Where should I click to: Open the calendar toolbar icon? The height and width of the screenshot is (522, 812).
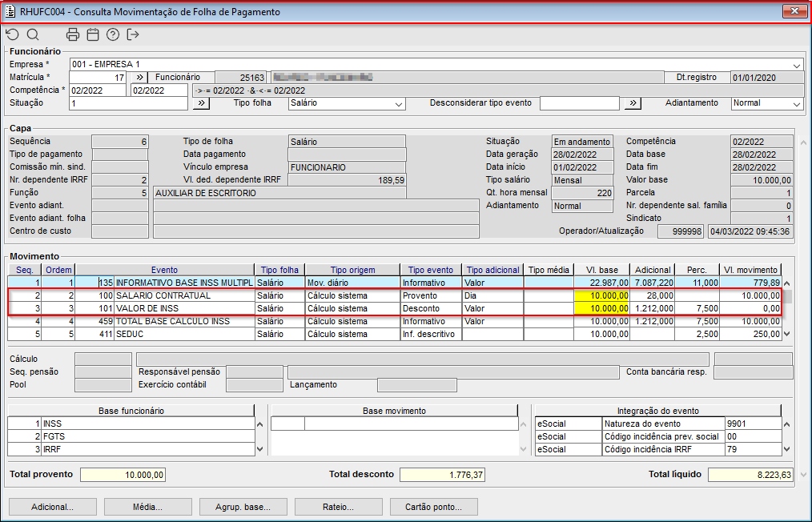click(x=93, y=34)
